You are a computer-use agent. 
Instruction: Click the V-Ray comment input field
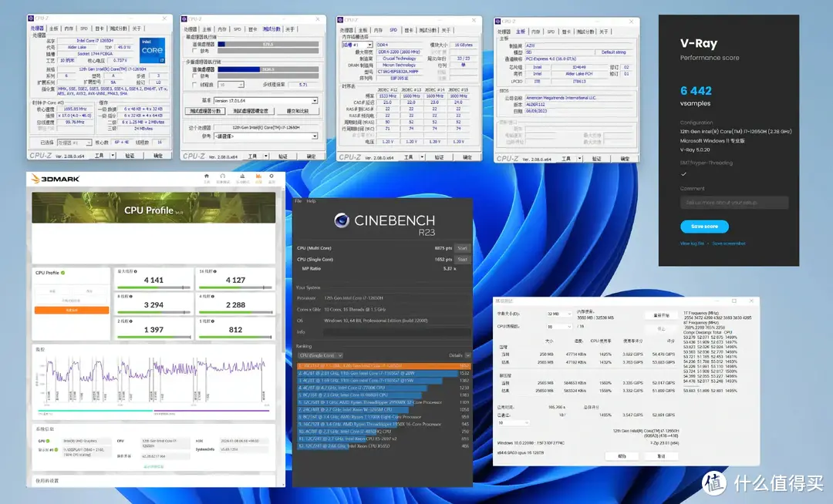click(x=734, y=203)
